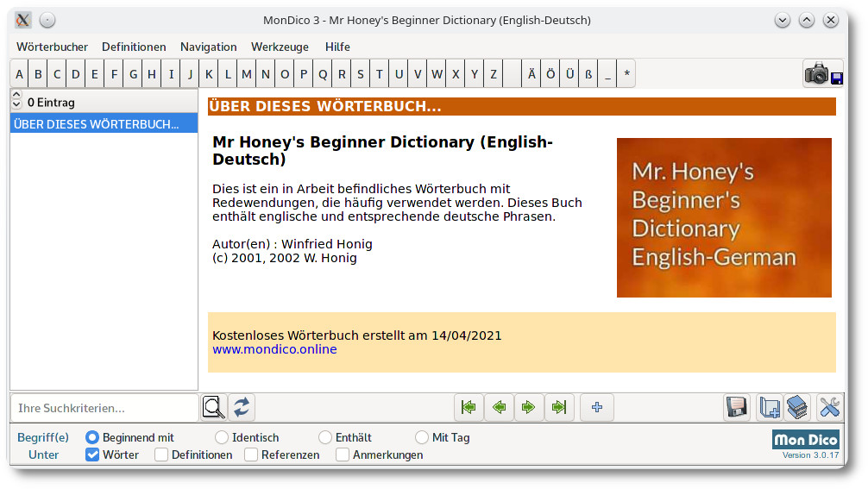Open the Hilfe menu
Screen dimensions: 868x489
[337, 47]
